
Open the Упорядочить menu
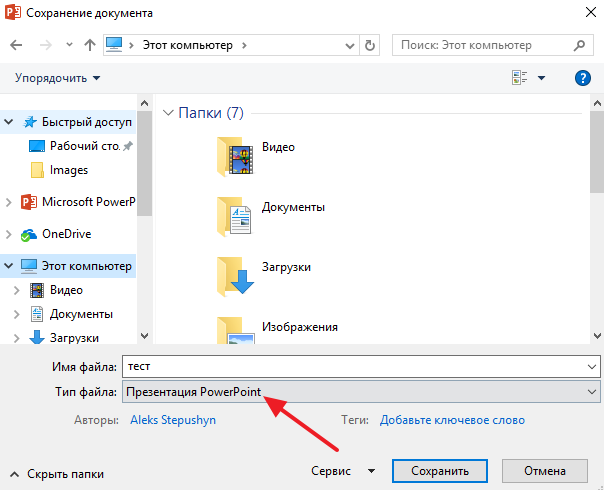pos(58,78)
